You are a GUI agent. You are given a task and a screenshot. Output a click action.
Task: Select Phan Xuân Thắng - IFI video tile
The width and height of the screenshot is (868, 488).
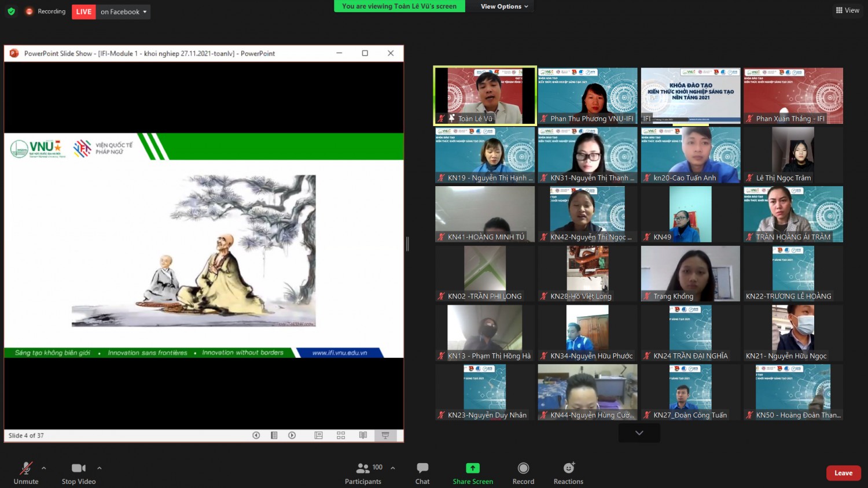(793, 96)
